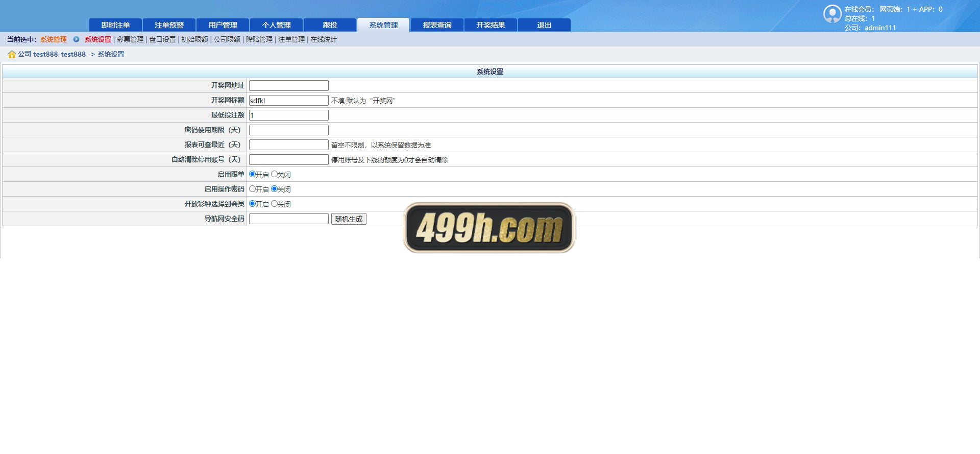The width and height of the screenshot is (980, 454).
Task: Click the 导航网安全码 input field
Action: [289, 219]
